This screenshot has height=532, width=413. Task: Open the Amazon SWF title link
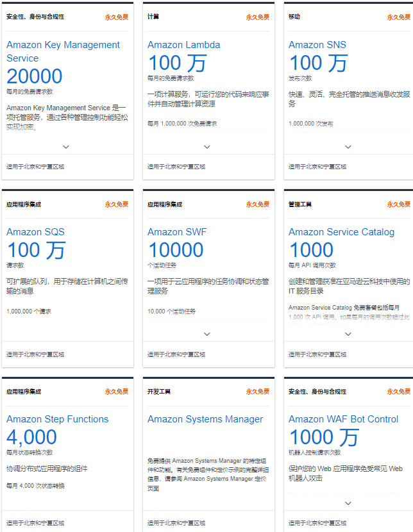point(177,232)
